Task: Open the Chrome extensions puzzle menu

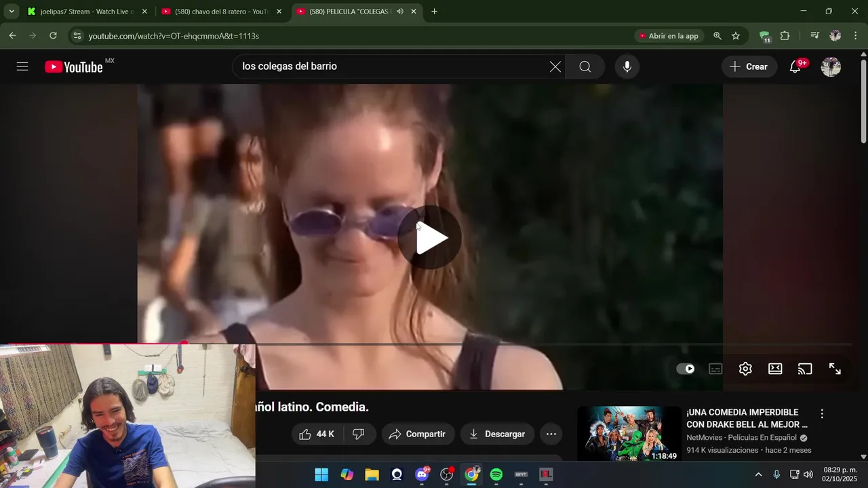Action: (785, 36)
